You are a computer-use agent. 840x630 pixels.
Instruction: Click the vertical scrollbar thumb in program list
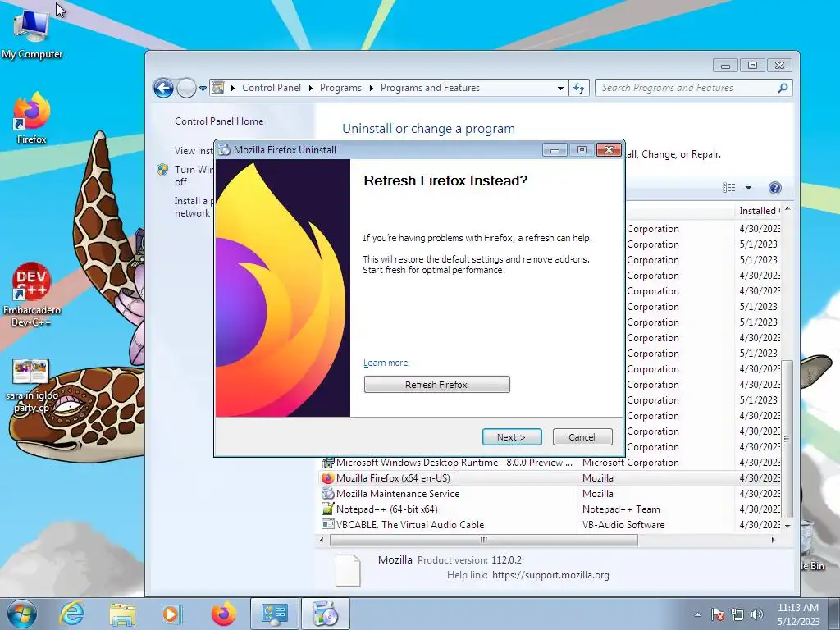tap(787, 439)
